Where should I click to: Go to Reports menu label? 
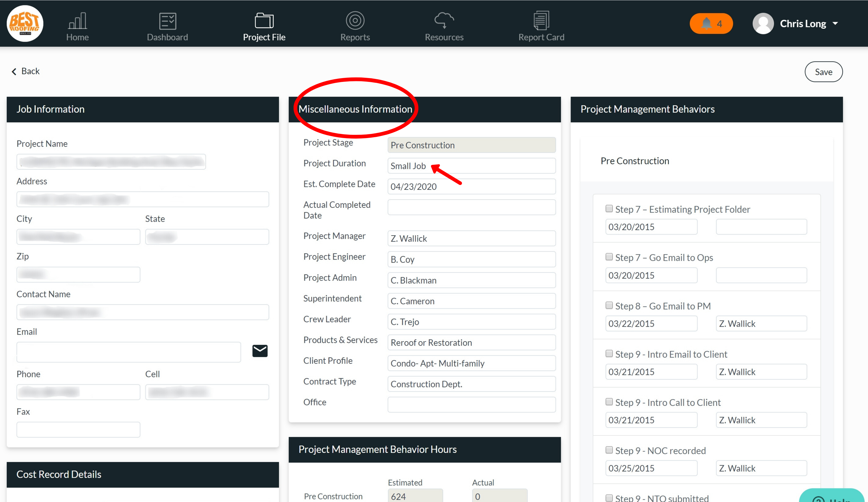point(355,37)
